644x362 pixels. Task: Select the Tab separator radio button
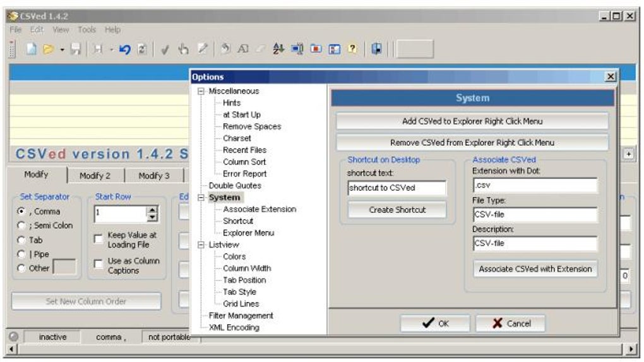(21, 240)
